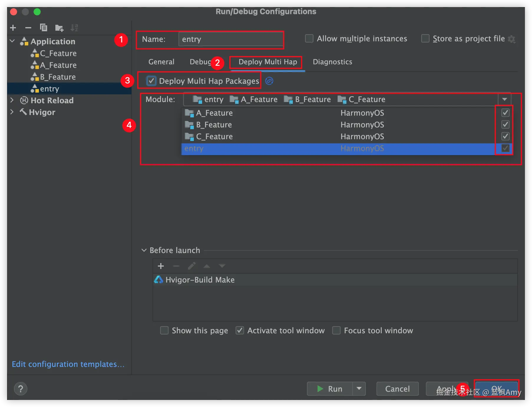The height and width of the screenshot is (407, 532).
Task: Enable Focus tool window checkbox
Action: click(336, 330)
